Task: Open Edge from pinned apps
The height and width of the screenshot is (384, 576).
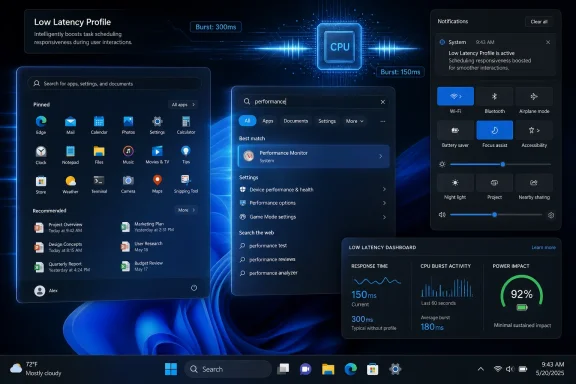Action: pos(41,124)
